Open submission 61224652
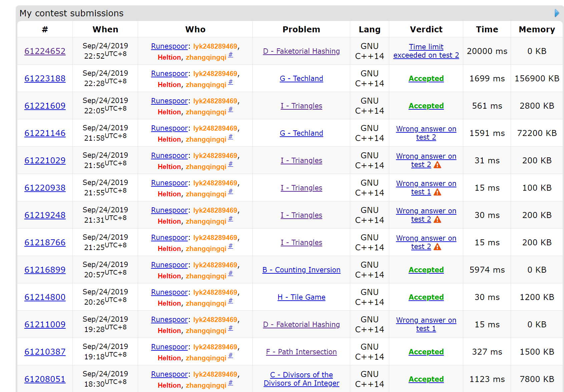Viewport: 564px width, 392px height. [x=45, y=51]
